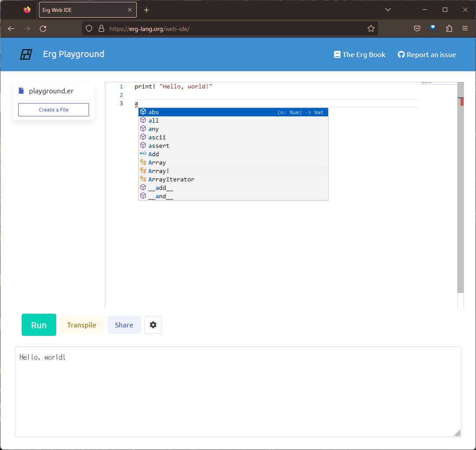Viewport: 476px width, 450px height.
Task: Click the class icon next to ArrayIterator
Action: [x=143, y=179]
